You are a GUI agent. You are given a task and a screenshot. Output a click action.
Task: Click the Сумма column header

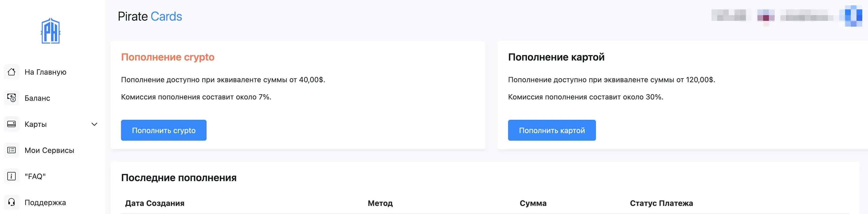(533, 203)
